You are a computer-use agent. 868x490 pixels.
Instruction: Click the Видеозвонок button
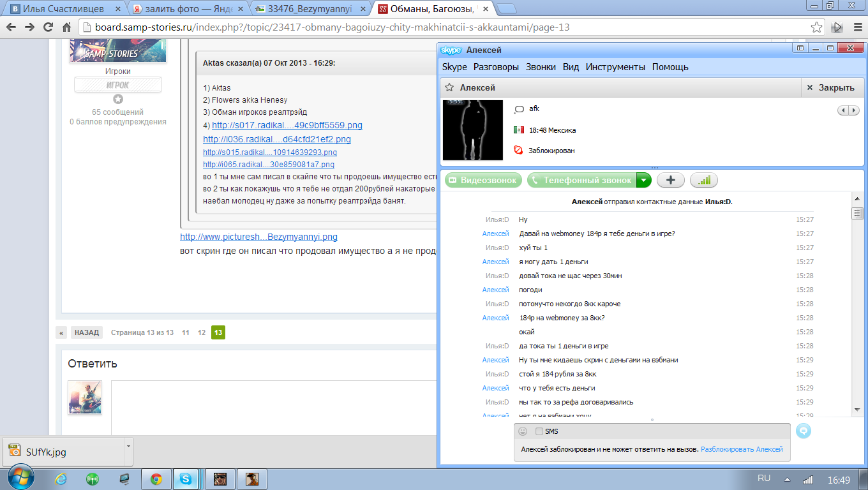483,181
